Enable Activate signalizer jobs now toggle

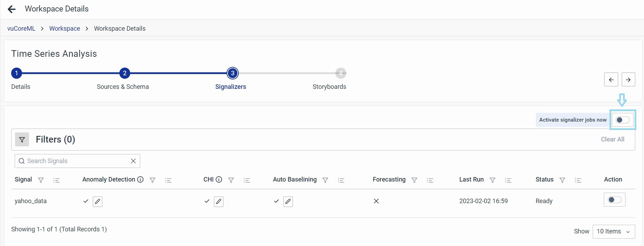click(x=623, y=120)
